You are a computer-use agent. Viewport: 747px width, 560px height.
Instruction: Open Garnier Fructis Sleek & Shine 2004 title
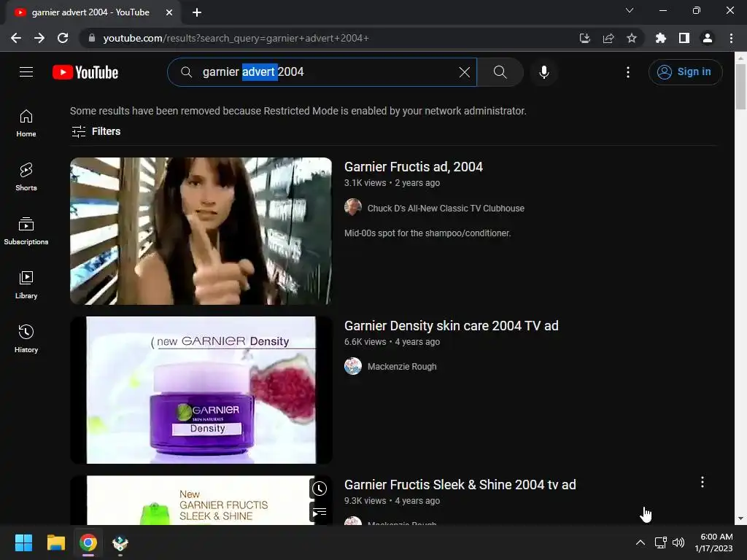click(460, 485)
